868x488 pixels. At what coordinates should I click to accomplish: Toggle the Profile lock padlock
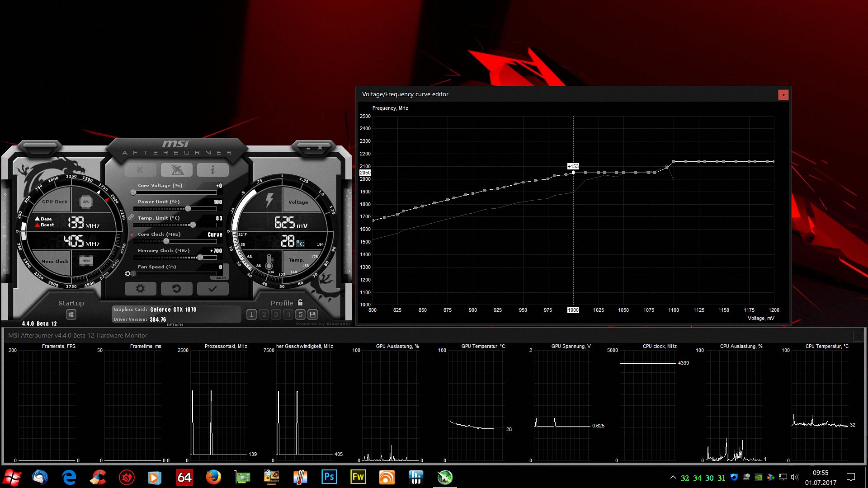300,303
